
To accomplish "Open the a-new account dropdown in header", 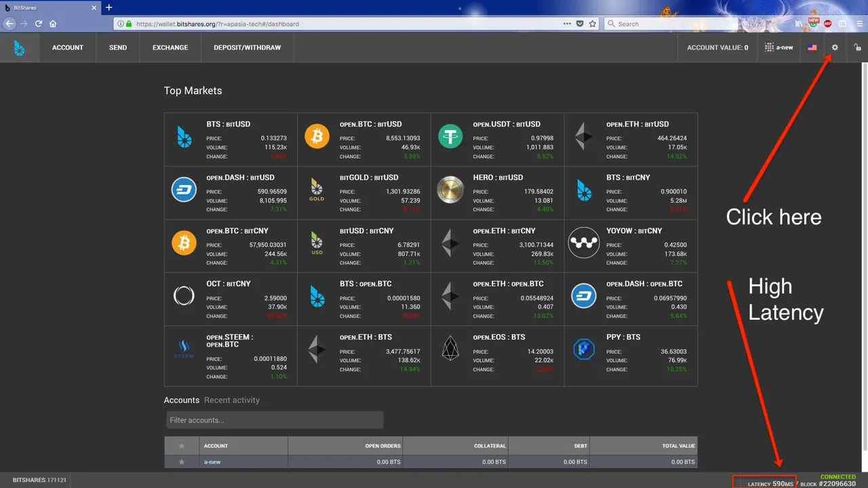I will coord(778,47).
